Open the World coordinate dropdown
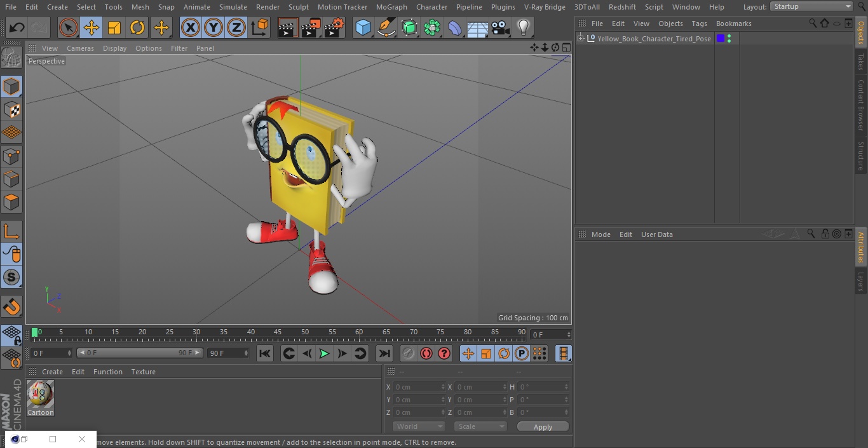This screenshot has width=868, height=448. point(419,426)
